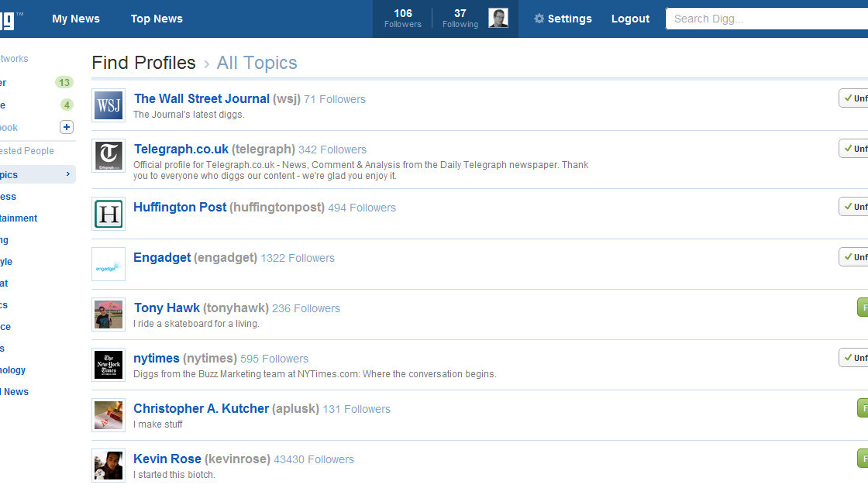Open the Huffington Post profile avatar

pyautogui.click(x=108, y=214)
